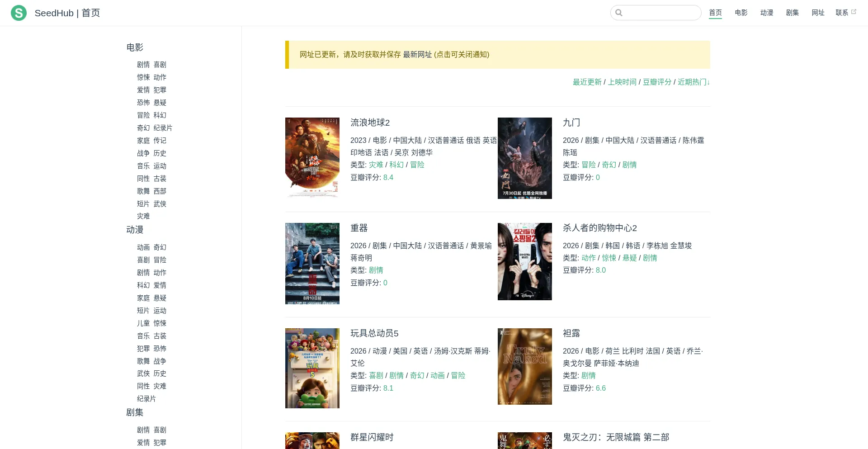Open the 杀人者的购物中心2 poster thumbnail
Screen dimensions: 868x449
coord(525,261)
